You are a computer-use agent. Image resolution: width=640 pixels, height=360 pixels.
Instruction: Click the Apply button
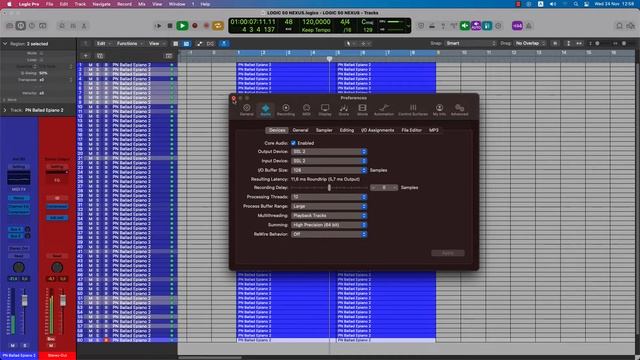click(x=448, y=253)
